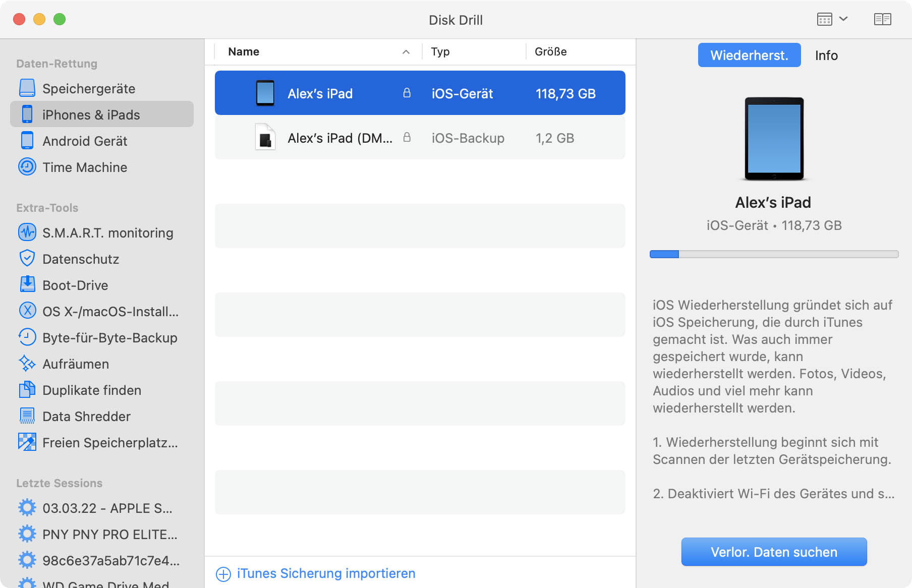Viewport: 912px width, 588px height.
Task: Click the large iPad preview image
Action: (x=774, y=139)
